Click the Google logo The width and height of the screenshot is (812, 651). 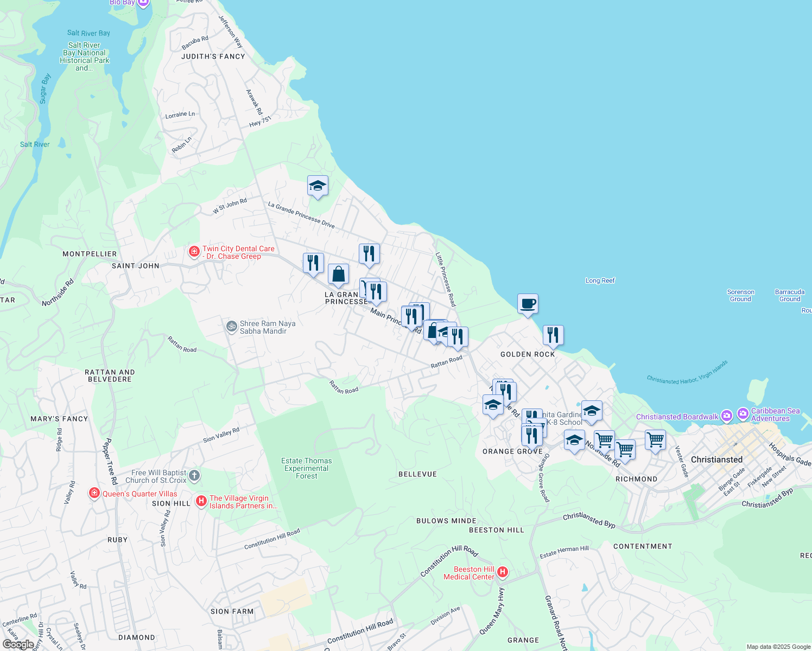coord(18,644)
